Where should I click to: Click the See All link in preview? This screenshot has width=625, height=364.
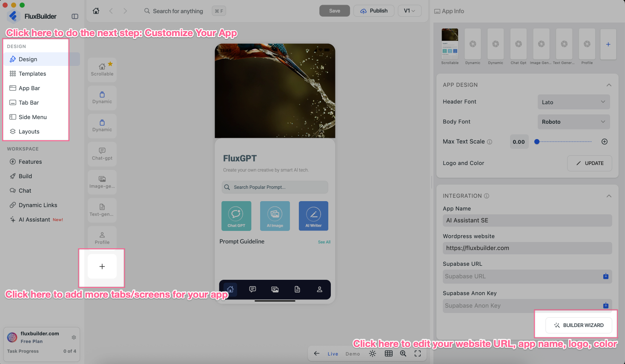[324, 242]
